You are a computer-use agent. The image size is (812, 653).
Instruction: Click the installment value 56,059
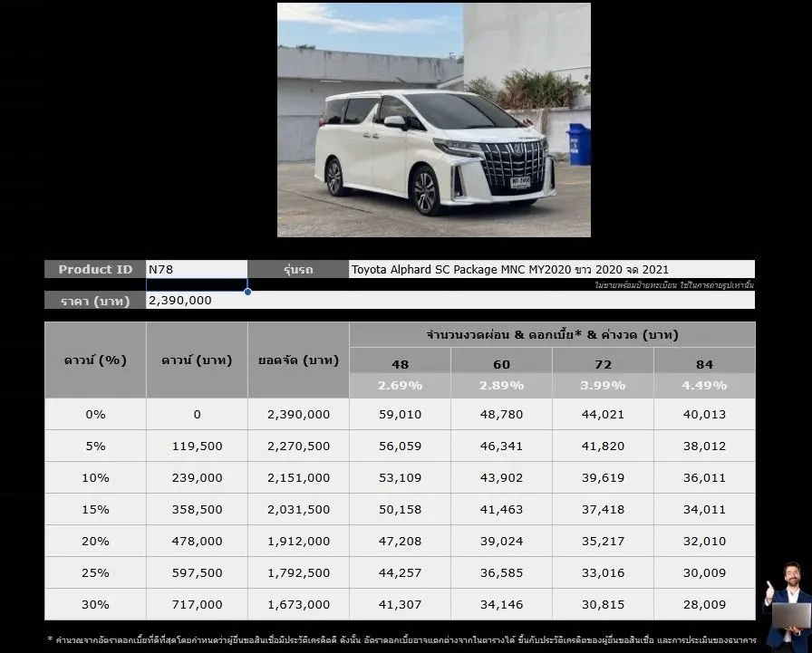pyautogui.click(x=400, y=446)
